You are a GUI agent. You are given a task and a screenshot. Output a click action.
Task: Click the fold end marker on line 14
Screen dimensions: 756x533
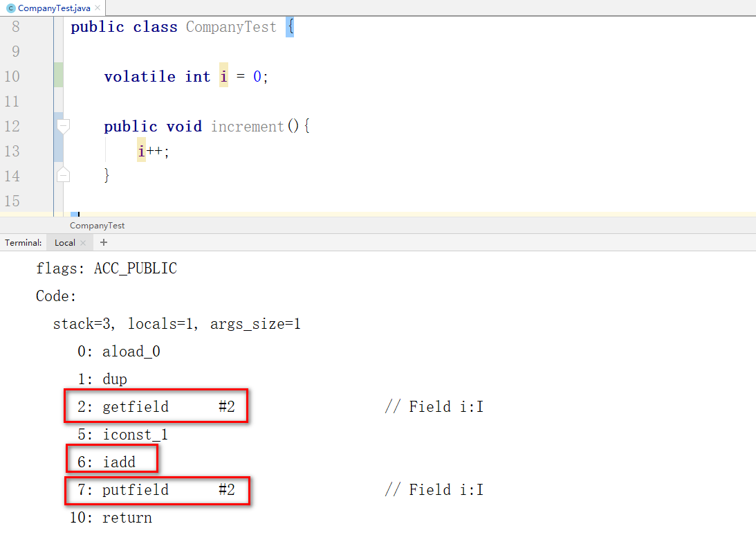tap(63, 175)
